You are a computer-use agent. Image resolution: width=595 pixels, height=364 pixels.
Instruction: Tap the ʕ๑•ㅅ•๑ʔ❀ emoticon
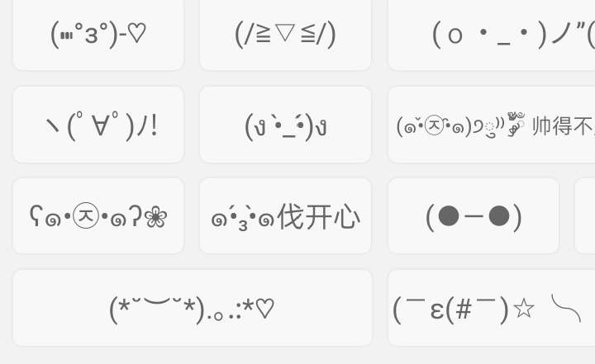(98, 216)
